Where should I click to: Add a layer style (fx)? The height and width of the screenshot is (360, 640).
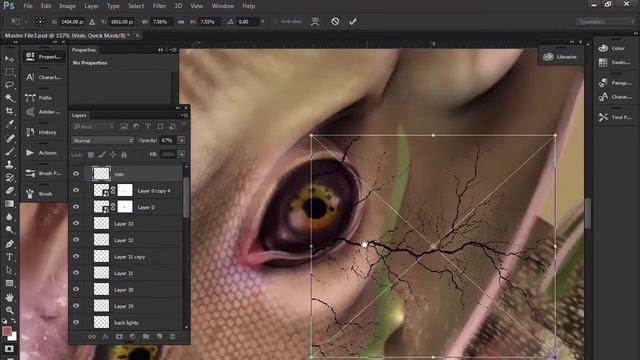coord(105,337)
